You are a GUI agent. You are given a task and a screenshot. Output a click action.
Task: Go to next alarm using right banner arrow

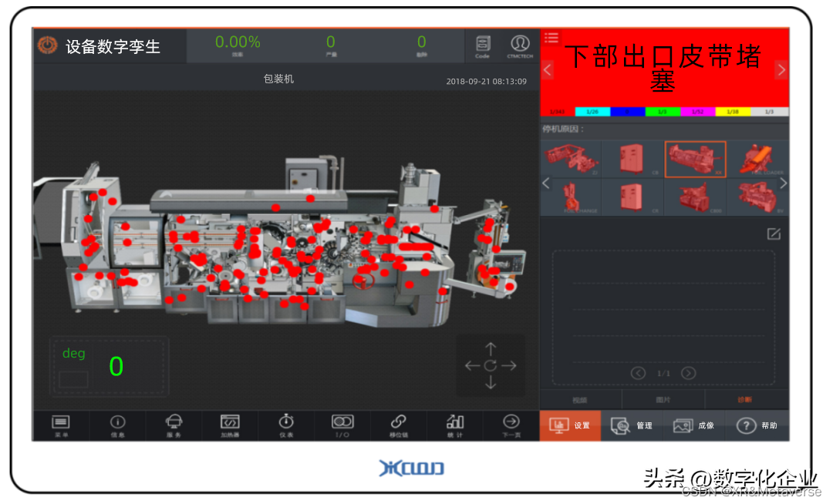[781, 69]
